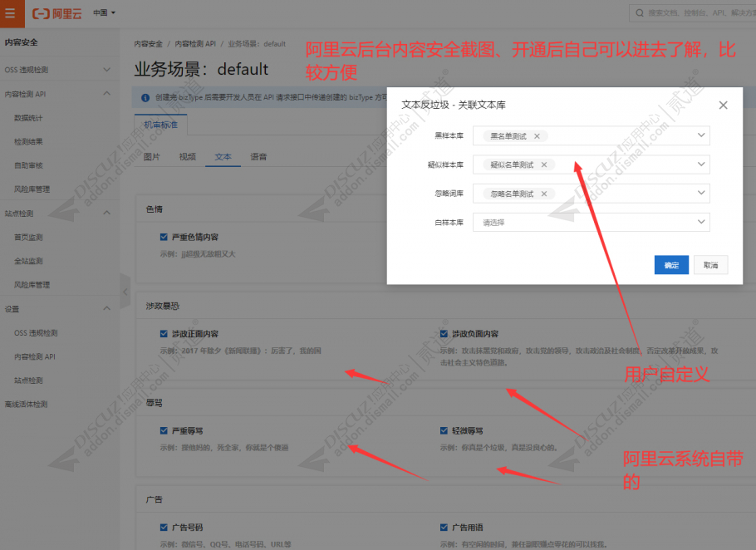This screenshot has width=756, height=550.
Task: Uncheck 严重辱骂 checkbox
Action: pos(164,430)
